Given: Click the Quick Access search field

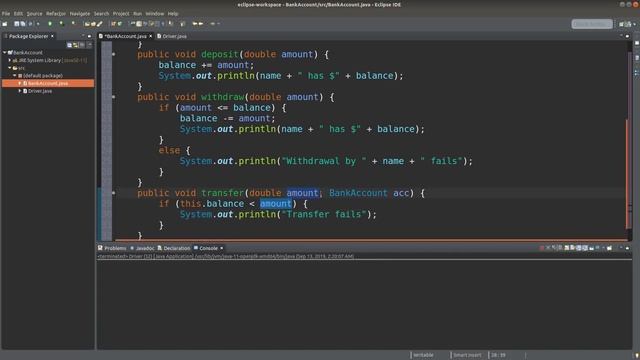Looking at the screenshot, I should tap(592, 24).
